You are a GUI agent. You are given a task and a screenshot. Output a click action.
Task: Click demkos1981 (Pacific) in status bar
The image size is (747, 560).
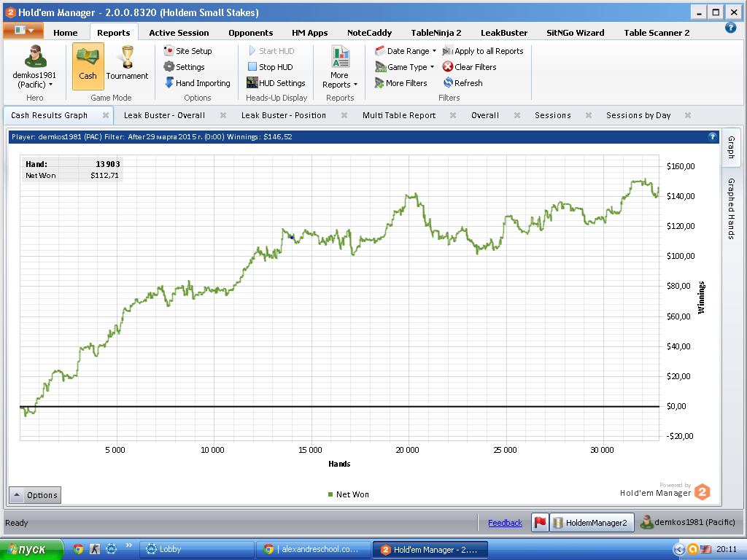pos(687,522)
